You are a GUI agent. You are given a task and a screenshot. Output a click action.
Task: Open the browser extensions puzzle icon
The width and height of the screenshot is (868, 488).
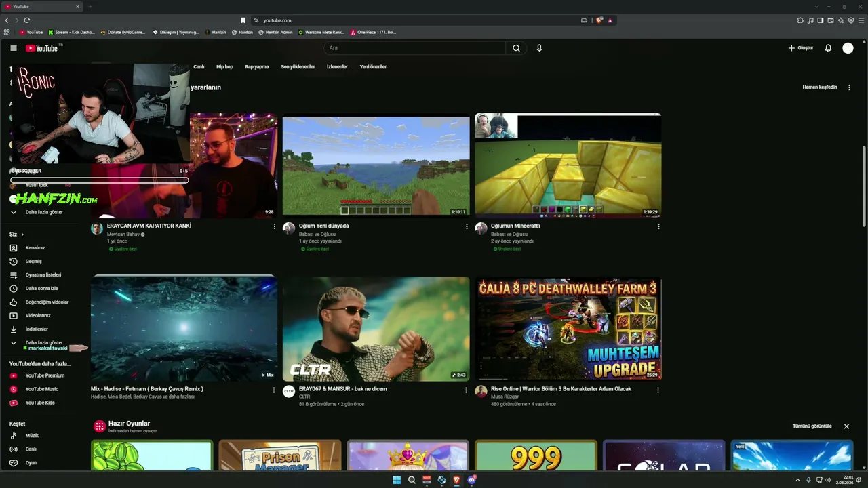point(800,20)
